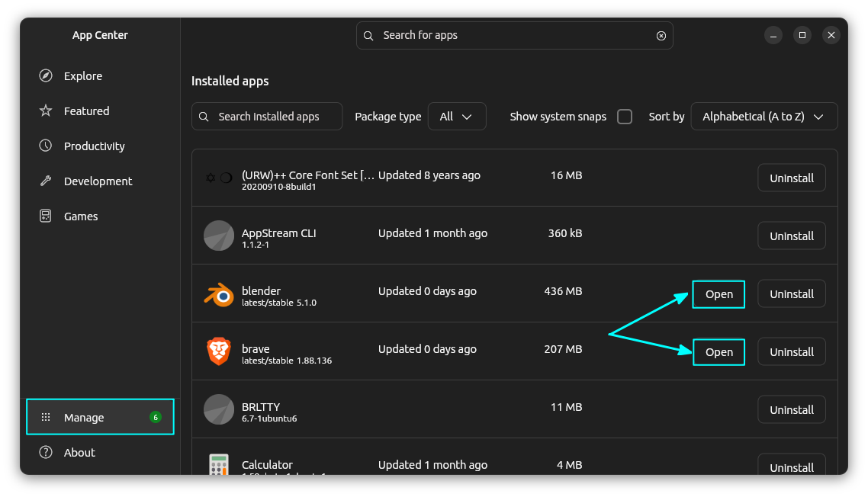
Task: Click the Blender app icon
Action: point(219,293)
